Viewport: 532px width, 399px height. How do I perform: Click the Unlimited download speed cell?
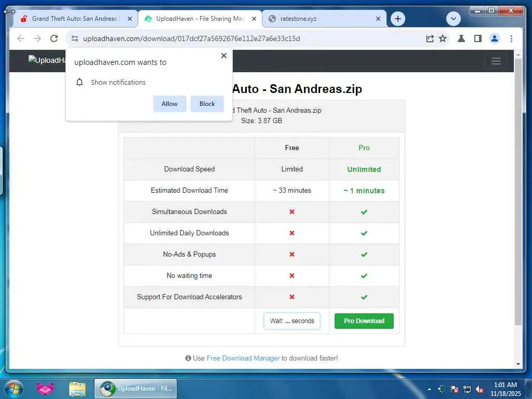[x=364, y=169]
